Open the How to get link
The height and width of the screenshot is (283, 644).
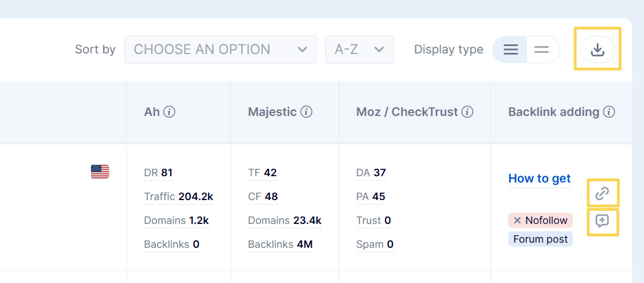pos(539,178)
